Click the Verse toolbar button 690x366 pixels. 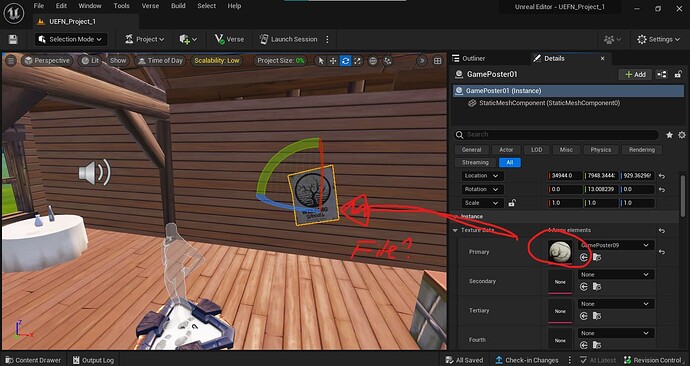(x=229, y=40)
